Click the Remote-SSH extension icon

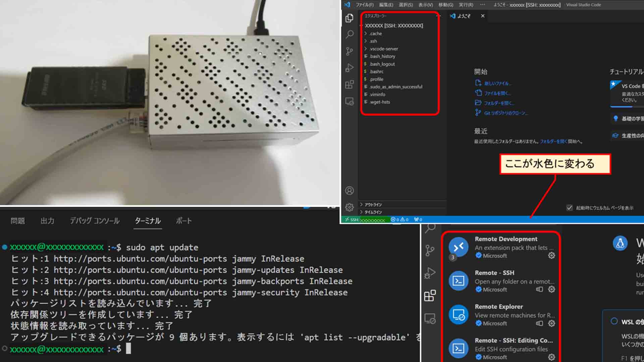pos(458,281)
